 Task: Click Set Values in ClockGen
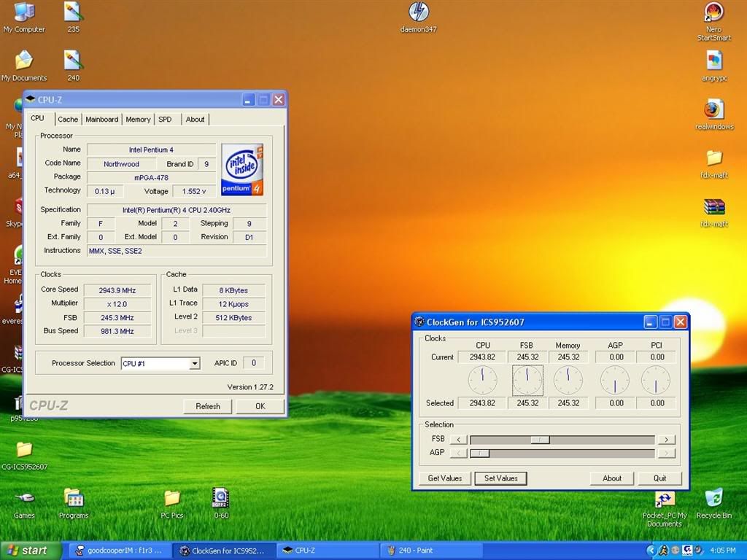pyautogui.click(x=500, y=478)
